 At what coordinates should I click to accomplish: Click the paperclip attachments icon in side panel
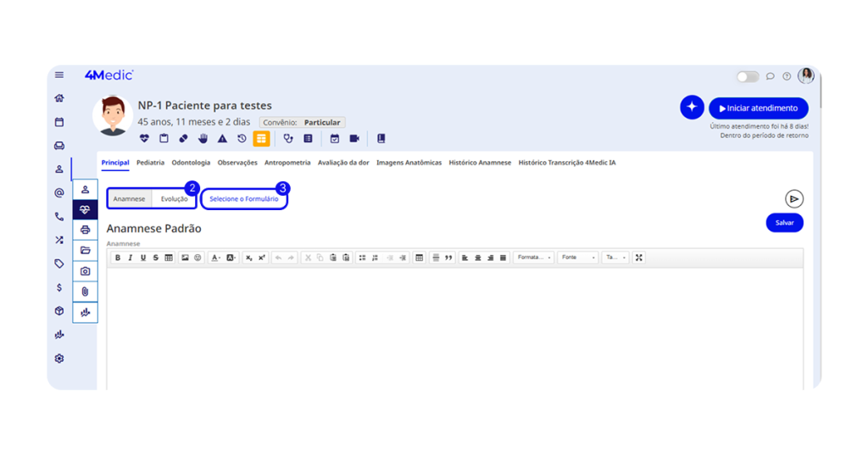pos(85,291)
